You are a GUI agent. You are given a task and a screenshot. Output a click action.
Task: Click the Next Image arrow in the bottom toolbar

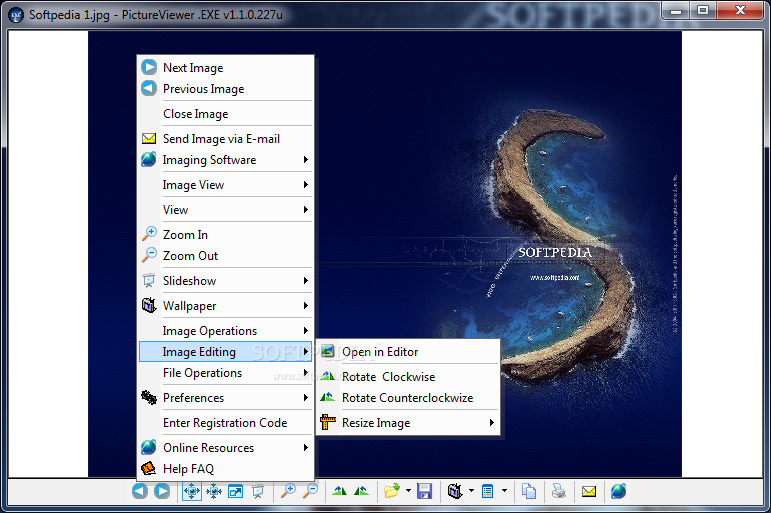tap(162, 491)
